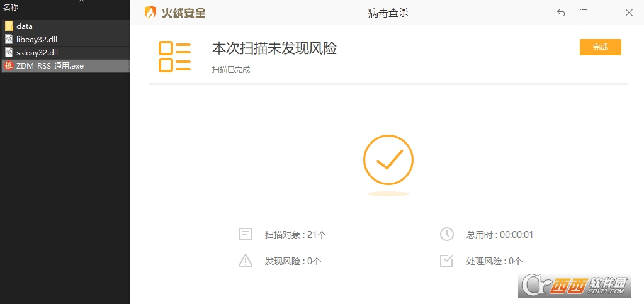644x304 pixels.
Task: Click the 火绒安全 brand name text
Action: click(184, 13)
